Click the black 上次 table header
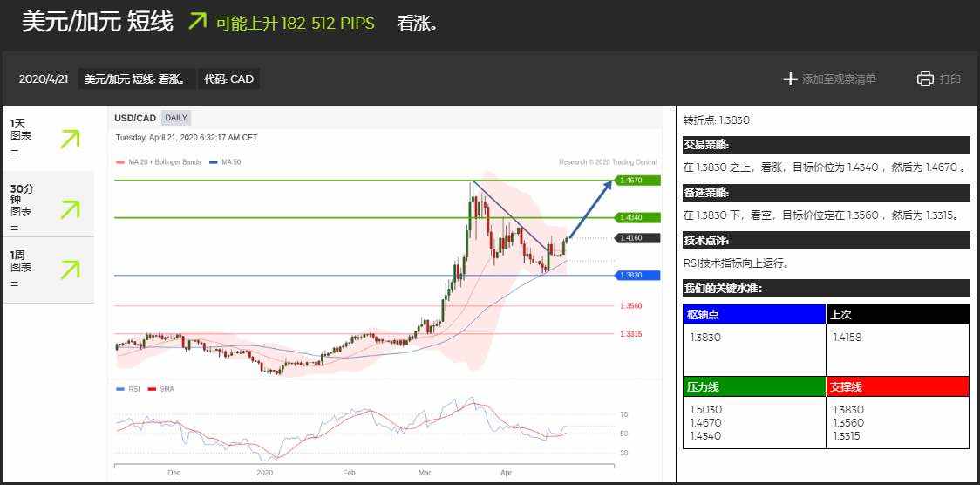Viewport: 980px width, 485px height. pyautogui.click(x=897, y=314)
